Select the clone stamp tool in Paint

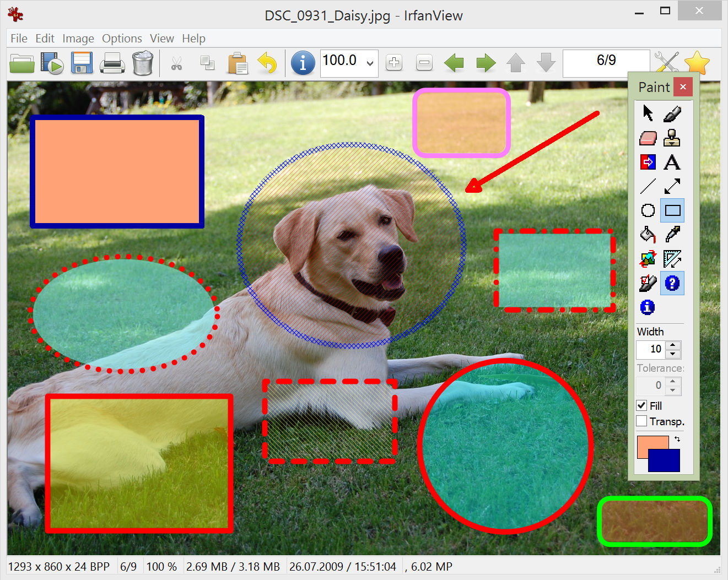coord(672,138)
